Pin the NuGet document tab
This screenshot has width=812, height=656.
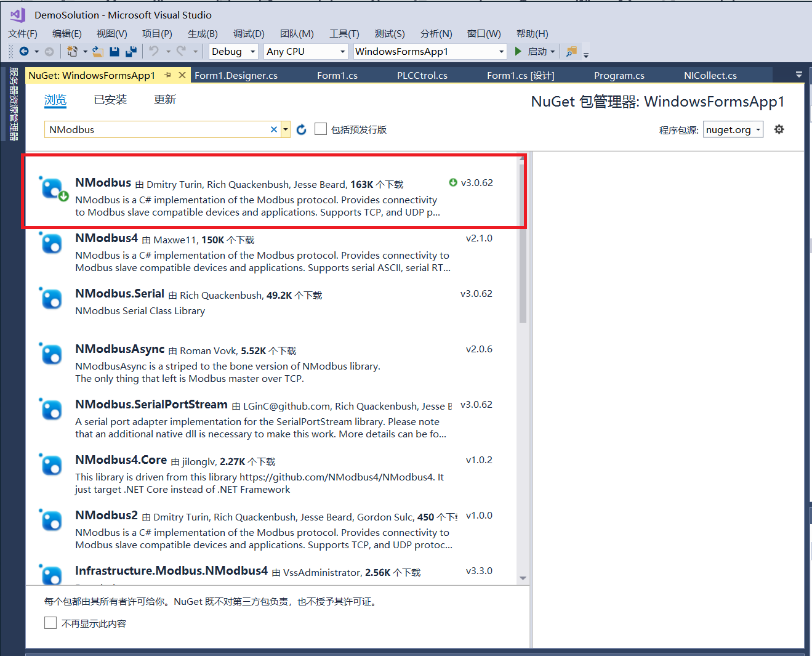tap(168, 75)
